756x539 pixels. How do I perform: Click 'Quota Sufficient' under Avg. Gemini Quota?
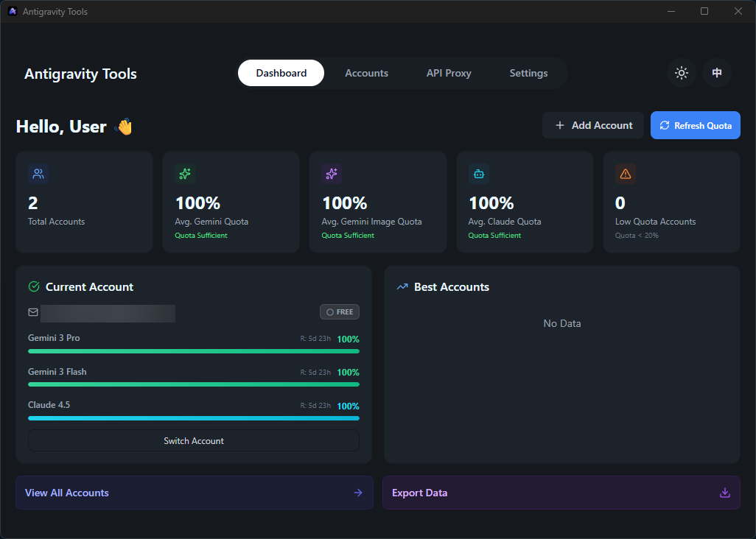pos(201,236)
